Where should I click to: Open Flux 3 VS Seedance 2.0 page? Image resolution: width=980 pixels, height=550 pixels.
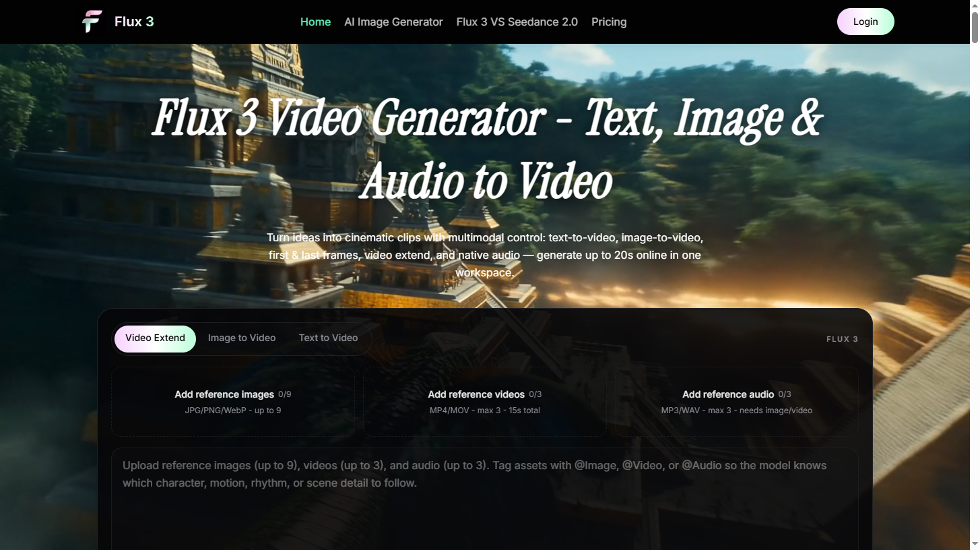pyautogui.click(x=517, y=22)
